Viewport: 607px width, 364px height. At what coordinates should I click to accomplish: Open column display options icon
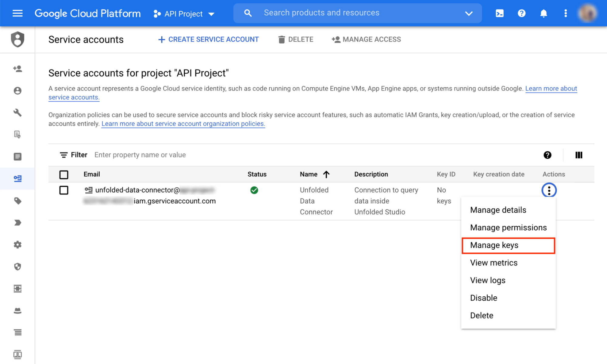578,155
